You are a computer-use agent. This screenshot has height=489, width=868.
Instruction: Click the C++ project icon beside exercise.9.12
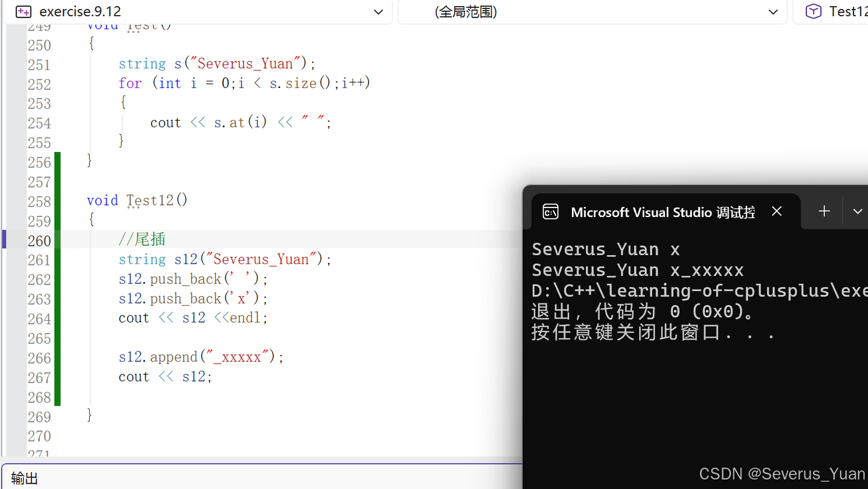(23, 11)
